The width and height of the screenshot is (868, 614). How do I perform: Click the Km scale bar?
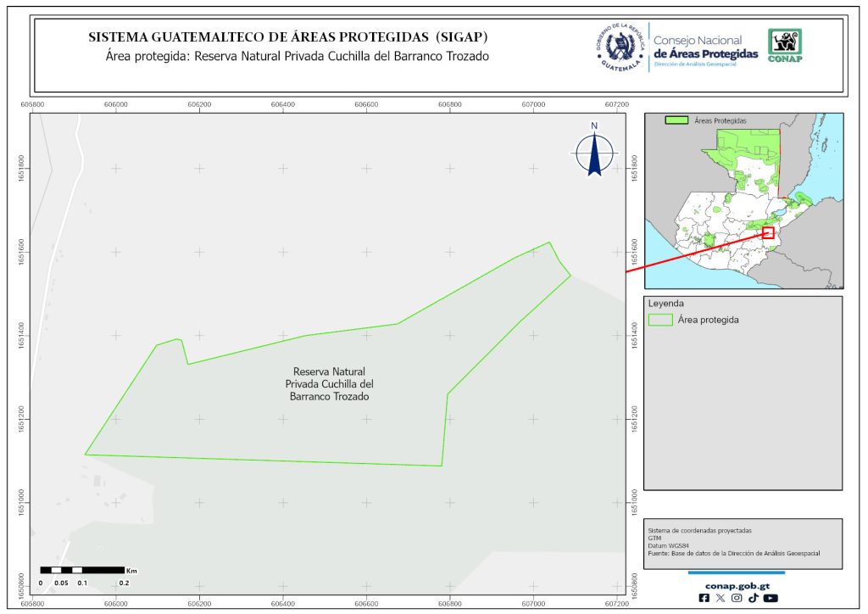point(83,571)
